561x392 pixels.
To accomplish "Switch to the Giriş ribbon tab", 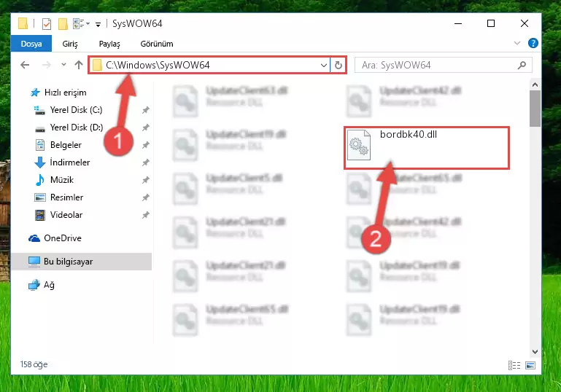I will point(70,44).
